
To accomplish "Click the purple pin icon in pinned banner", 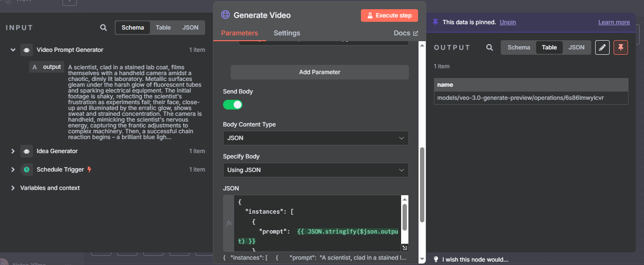I will click(x=435, y=22).
